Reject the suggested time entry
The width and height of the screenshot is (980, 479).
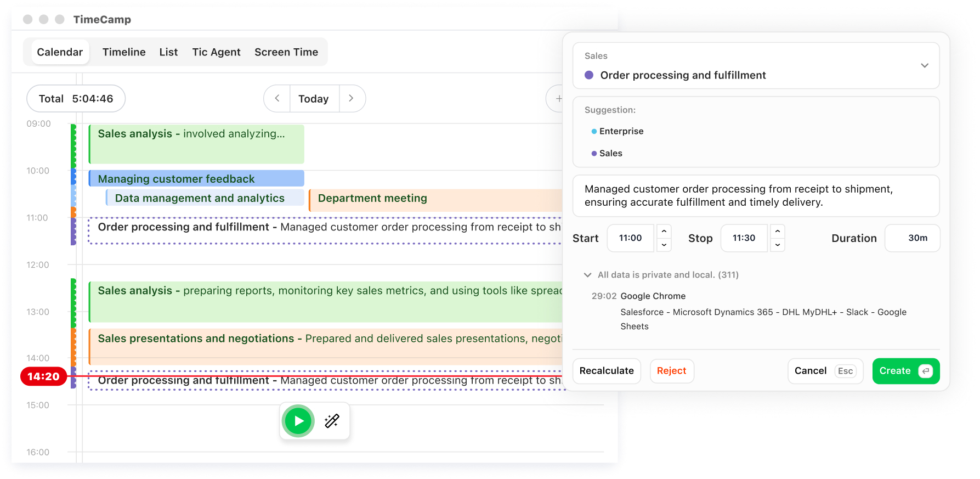point(672,371)
